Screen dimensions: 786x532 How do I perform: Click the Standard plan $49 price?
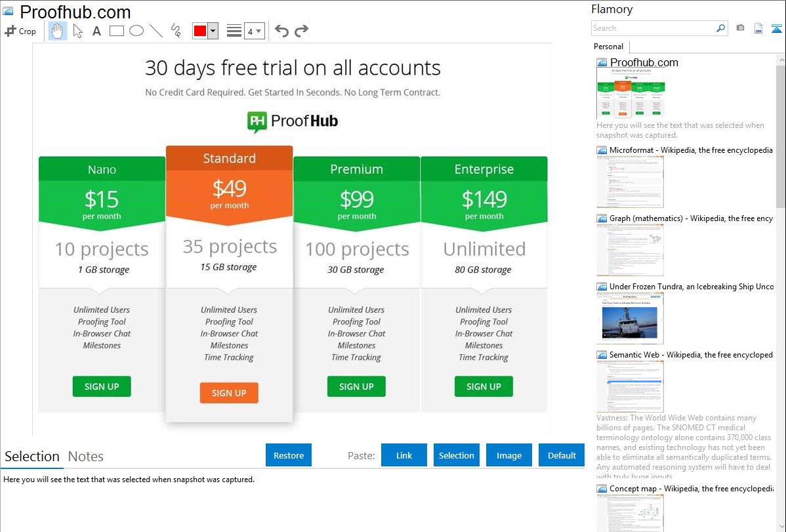point(229,189)
